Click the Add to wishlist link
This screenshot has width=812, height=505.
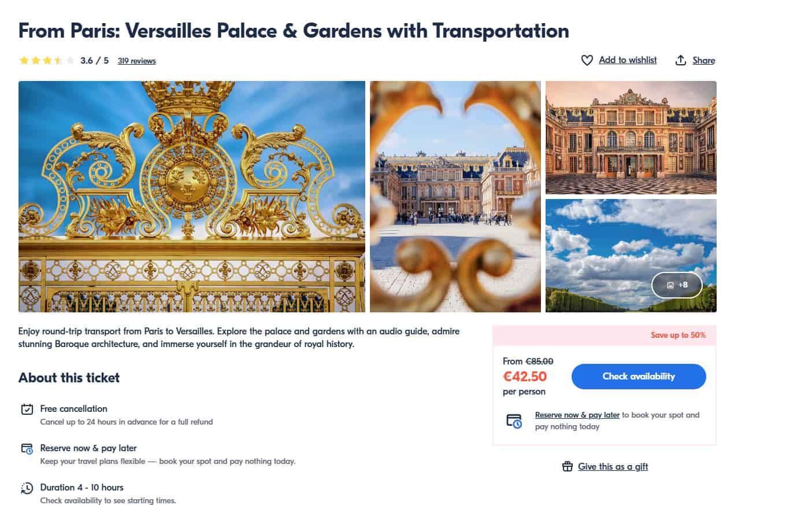point(628,60)
